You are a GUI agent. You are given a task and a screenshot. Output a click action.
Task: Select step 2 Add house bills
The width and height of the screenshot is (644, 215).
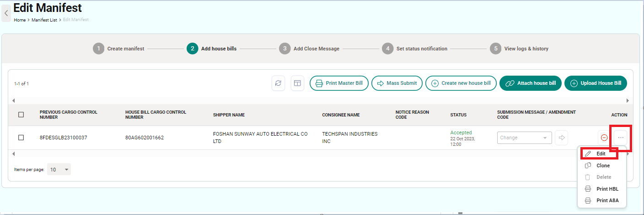click(x=212, y=49)
